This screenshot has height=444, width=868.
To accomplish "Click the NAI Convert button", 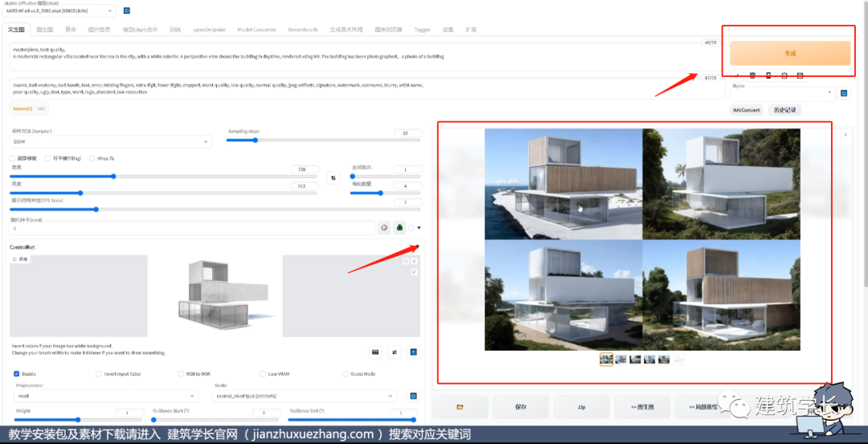I will pos(746,110).
